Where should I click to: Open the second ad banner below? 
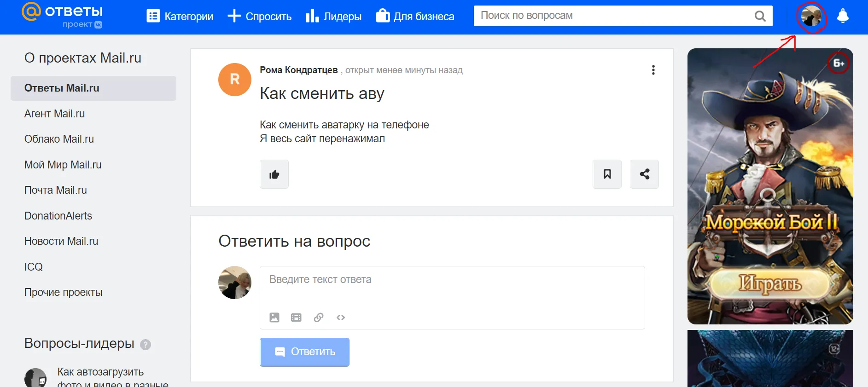(x=770, y=358)
